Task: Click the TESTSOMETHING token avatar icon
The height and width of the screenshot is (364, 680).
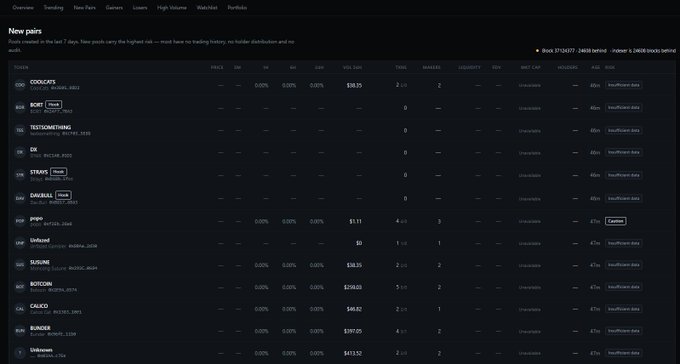Action: tap(20, 130)
